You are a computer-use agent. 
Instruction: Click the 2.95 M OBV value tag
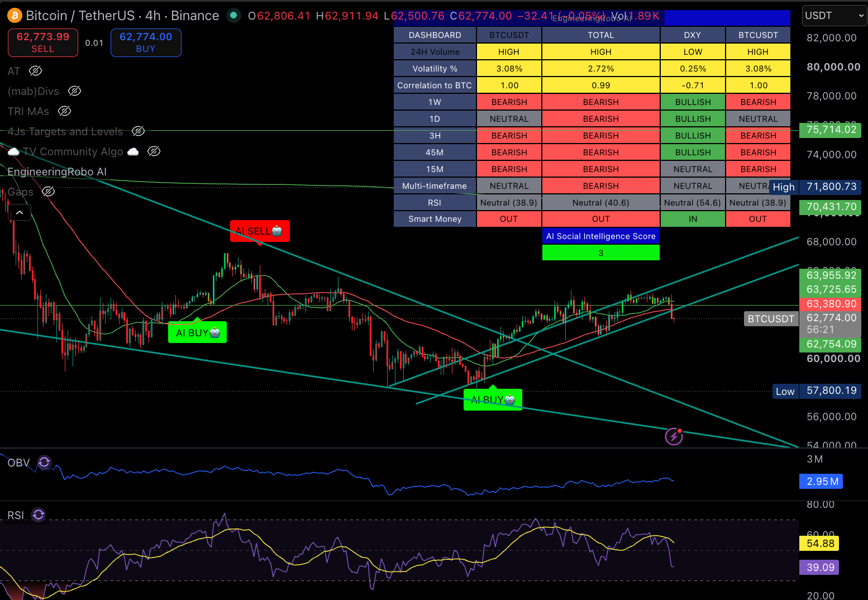click(x=821, y=481)
